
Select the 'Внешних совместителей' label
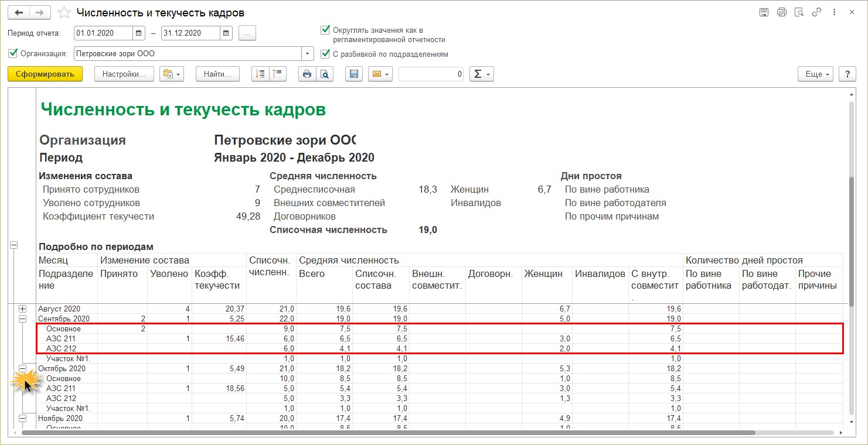point(329,203)
